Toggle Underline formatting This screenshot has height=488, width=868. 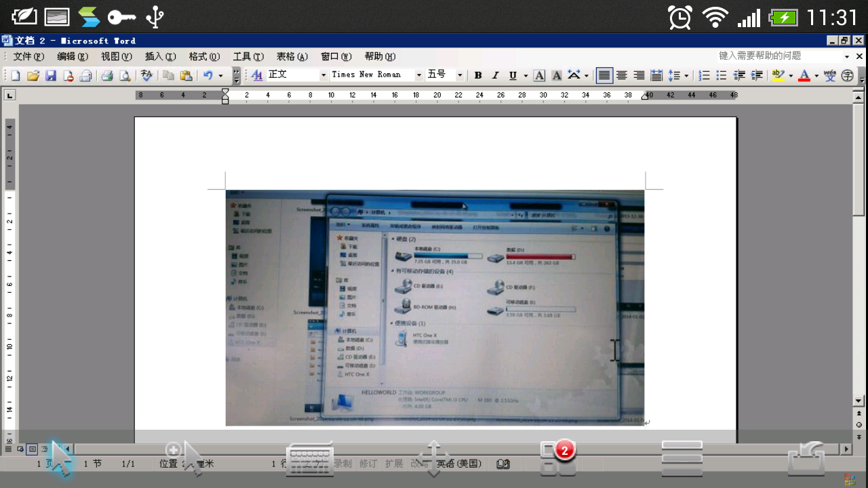click(x=513, y=75)
